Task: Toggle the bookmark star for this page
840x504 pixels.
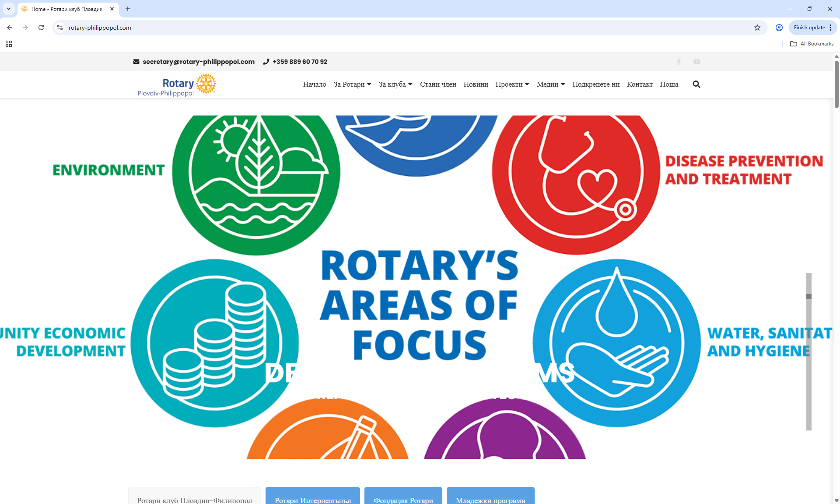Action: [757, 28]
